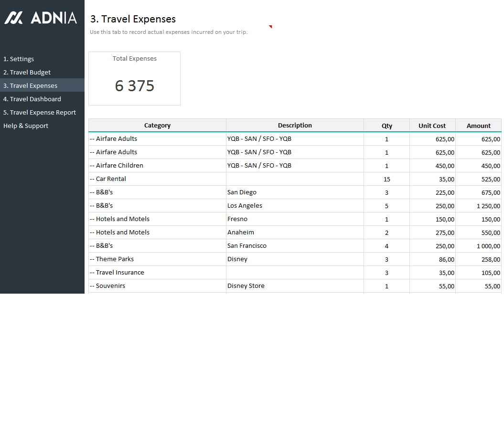Open the 1. Settings tab
Image resolution: width=504 pixels, height=445 pixels.
(x=19, y=59)
